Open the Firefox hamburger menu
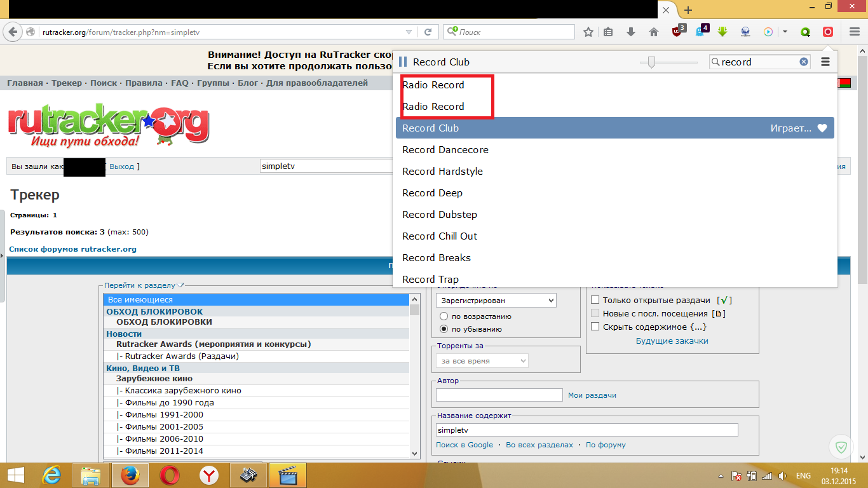 point(855,32)
